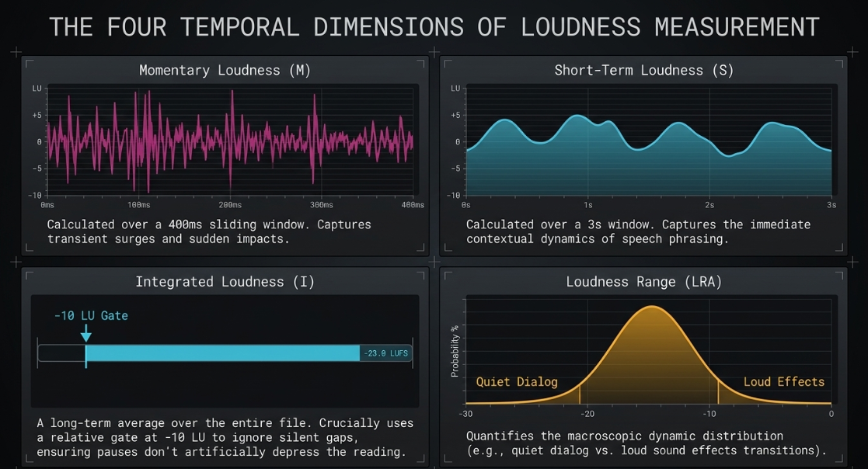Click the "Loudness Range (LRA)" panel title
Screen dimensions: 868x469
(x=643, y=282)
